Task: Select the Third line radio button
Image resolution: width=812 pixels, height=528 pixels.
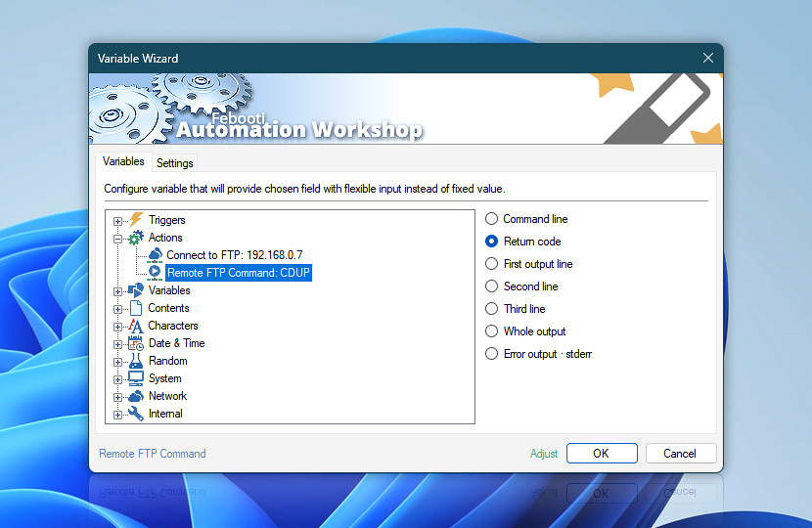Action: click(491, 309)
